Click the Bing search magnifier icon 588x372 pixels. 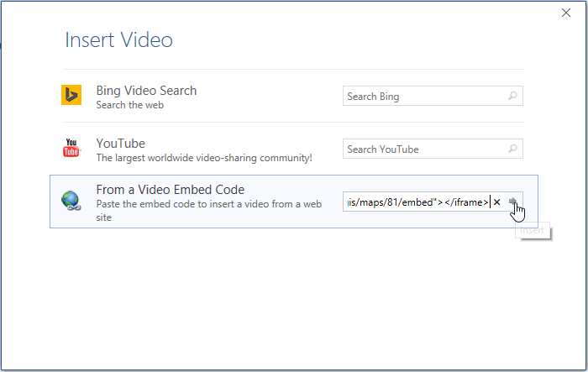(x=512, y=96)
